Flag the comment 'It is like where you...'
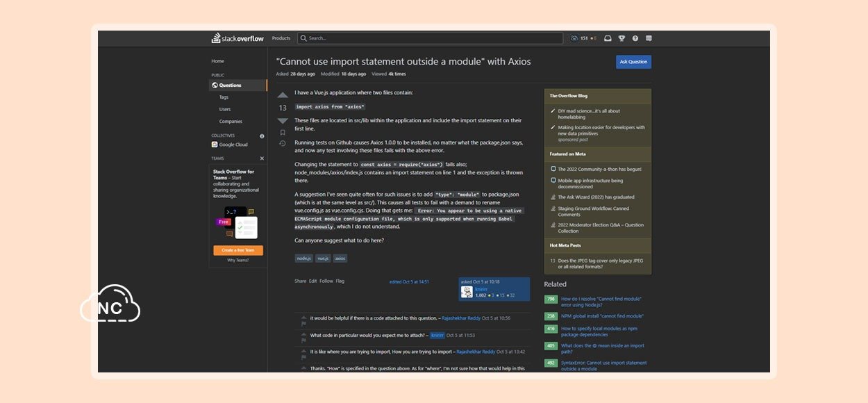 [303, 358]
